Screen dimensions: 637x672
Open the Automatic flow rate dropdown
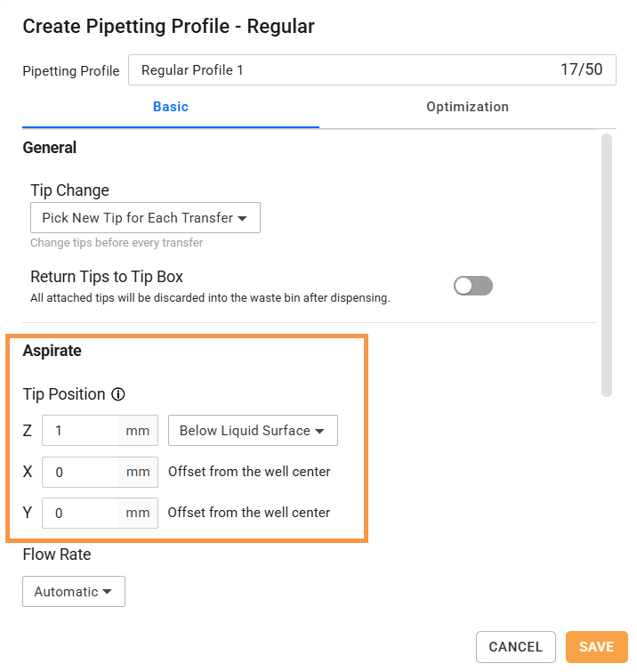coord(74,591)
